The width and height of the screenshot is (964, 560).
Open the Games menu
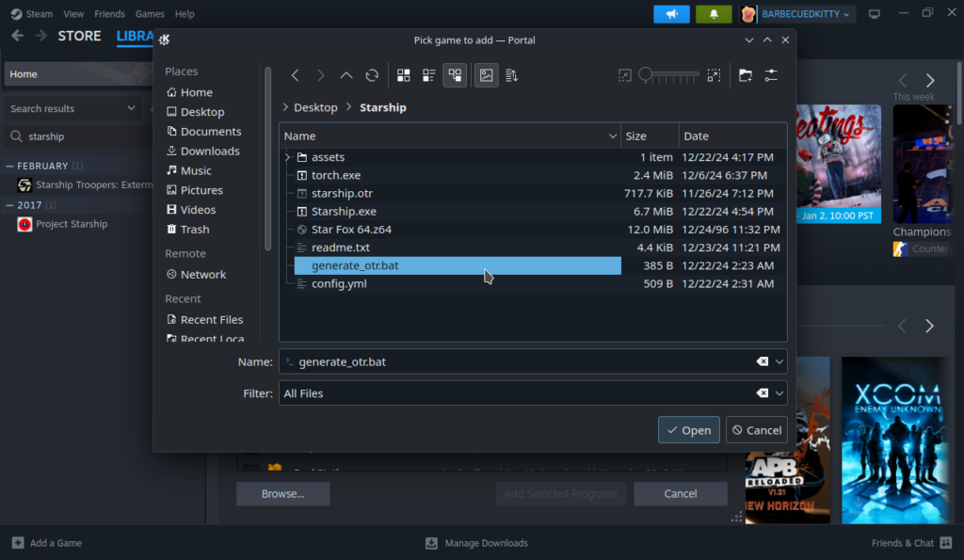[150, 14]
